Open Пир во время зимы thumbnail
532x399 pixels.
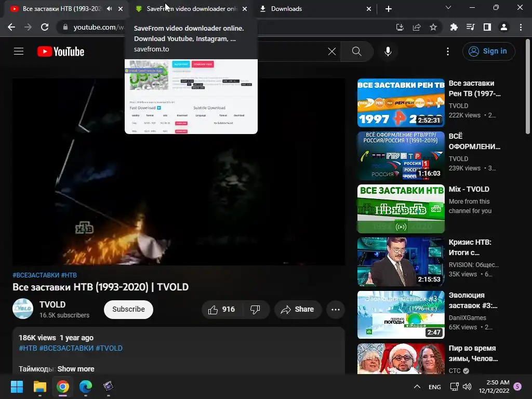click(401, 359)
